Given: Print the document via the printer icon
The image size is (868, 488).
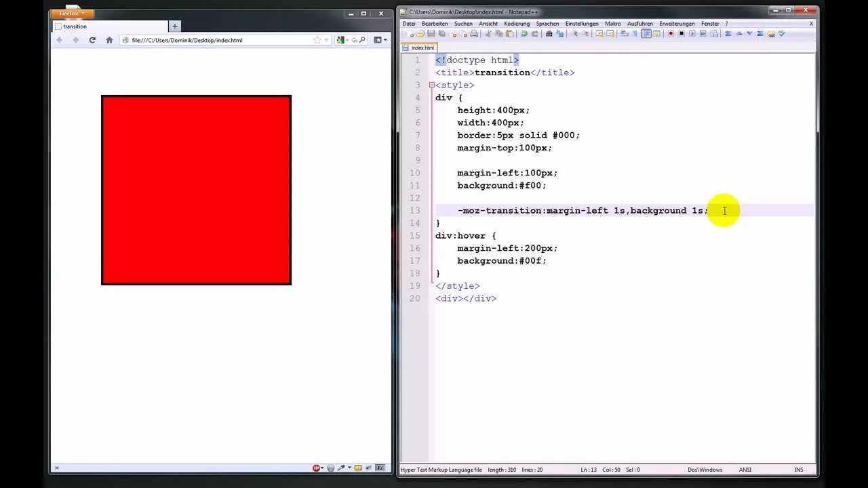Looking at the screenshot, I should tap(474, 33).
